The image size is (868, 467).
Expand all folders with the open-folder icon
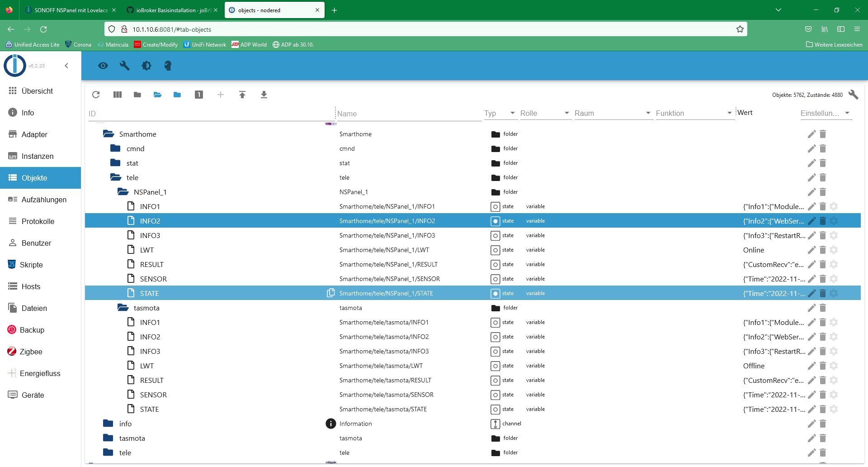pyautogui.click(x=157, y=95)
